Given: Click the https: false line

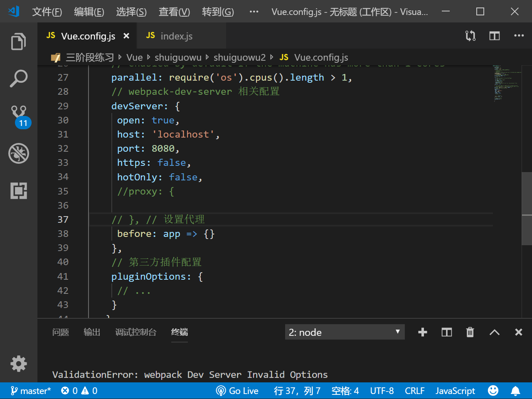Looking at the screenshot, I should (x=154, y=163).
